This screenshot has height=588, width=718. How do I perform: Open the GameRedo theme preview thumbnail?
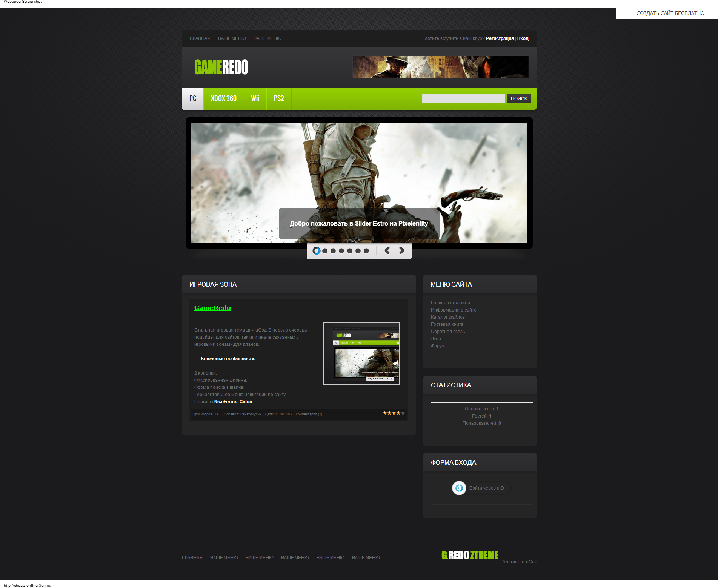tap(361, 353)
